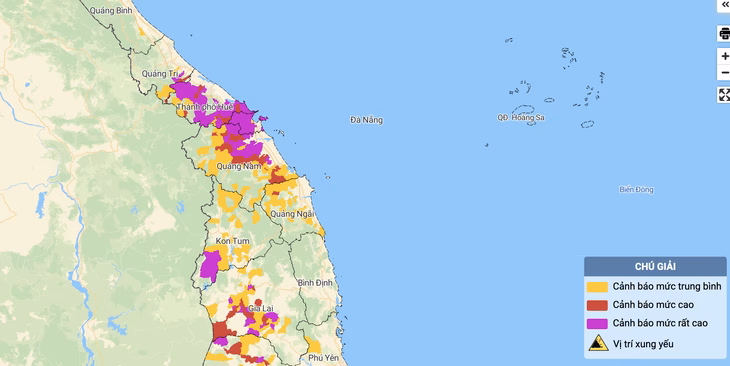Click the Bình Định province label

315,283
